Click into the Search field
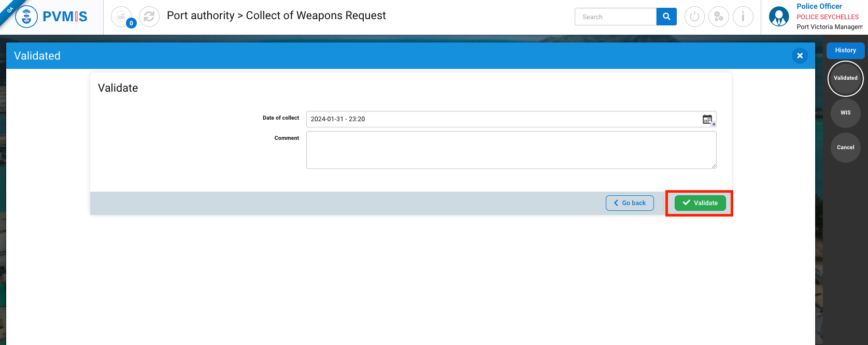Image resolution: width=868 pixels, height=345 pixels. [615, 17]
